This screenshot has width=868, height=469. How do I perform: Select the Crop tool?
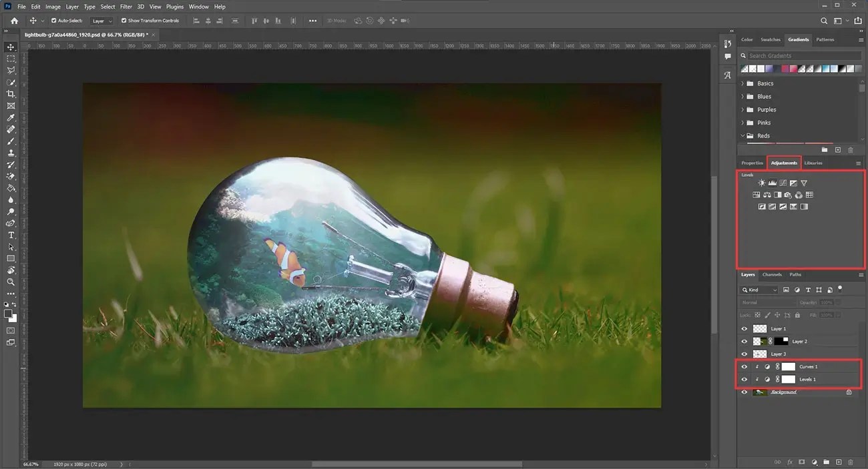(x=10, y=94)
